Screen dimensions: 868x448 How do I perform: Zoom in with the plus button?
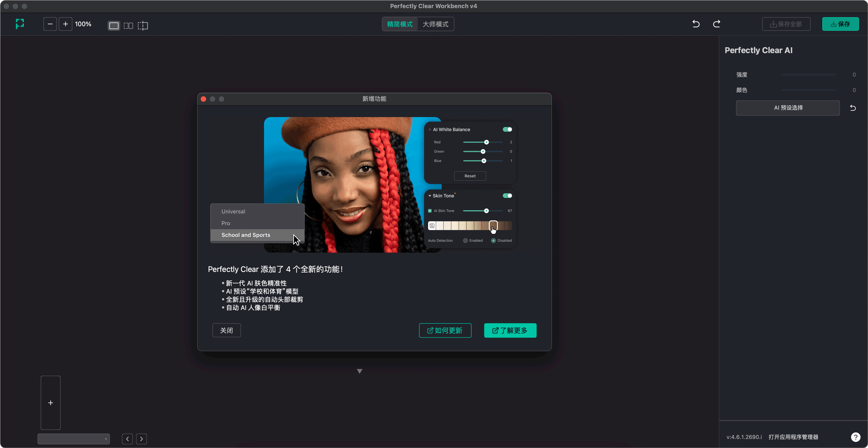(x=65, y=24)
